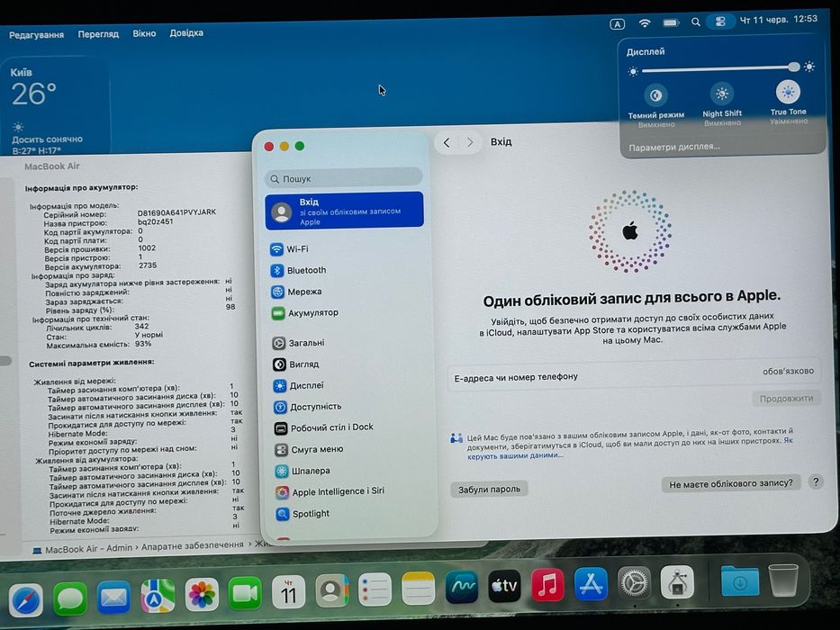Open Apple TV in the Dock
This screenshot has height=630, width=840.
[x=504, y=586]
